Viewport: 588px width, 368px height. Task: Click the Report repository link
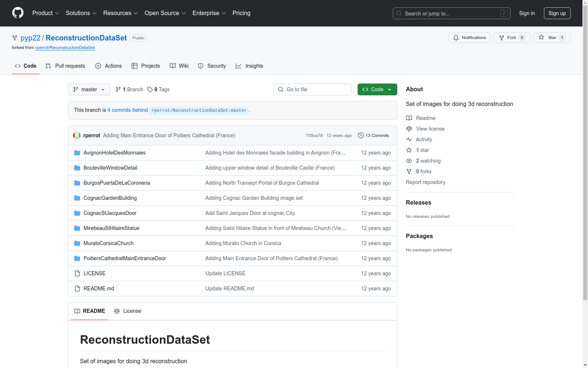[x=426, y=182]
